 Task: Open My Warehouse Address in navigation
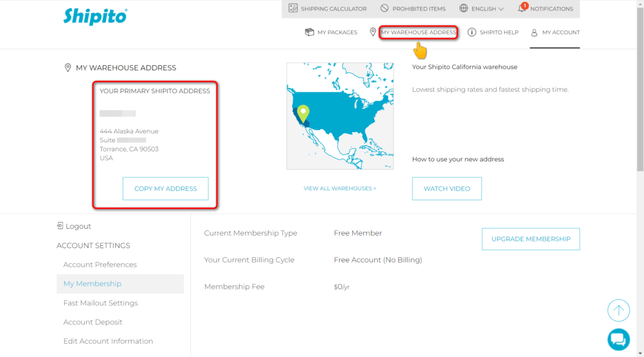coord(418,33)
